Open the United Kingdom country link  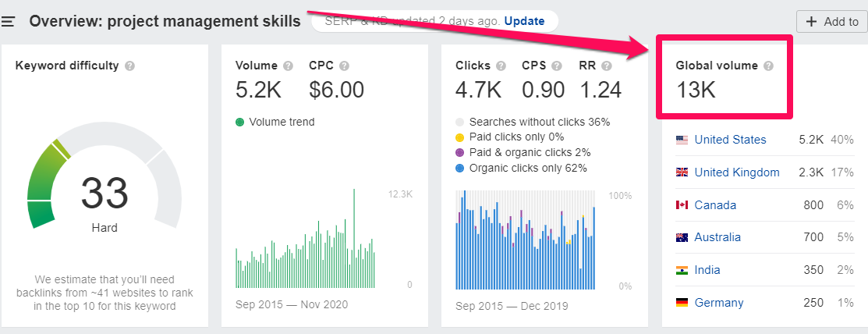tap(736, 172)
